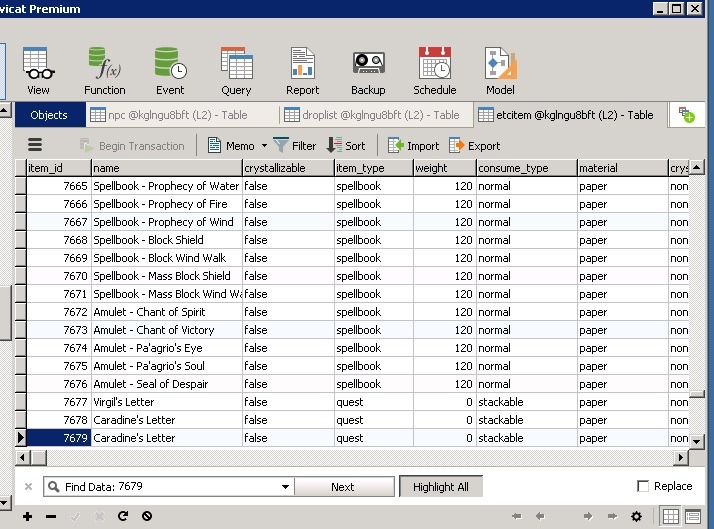This screenshot has height=529, width=714.
Task: Open the Event objects icon
Action: click(170, 71)
